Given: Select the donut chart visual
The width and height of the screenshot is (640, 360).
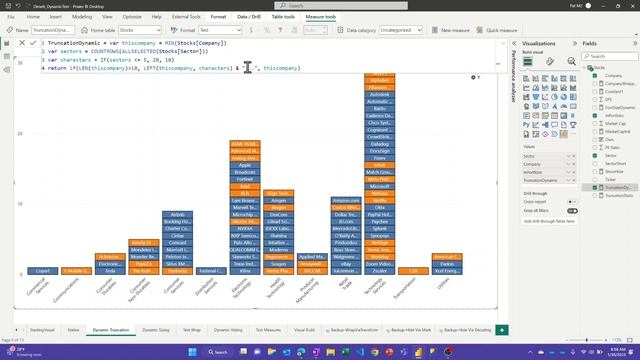Looking at the screenshot, I should tap(564, 97).
